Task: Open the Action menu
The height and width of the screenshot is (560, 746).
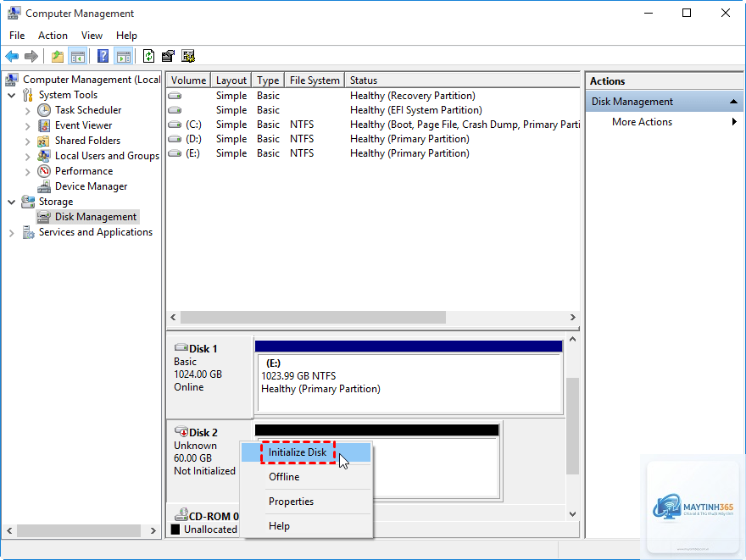Action: click(53, 36)
